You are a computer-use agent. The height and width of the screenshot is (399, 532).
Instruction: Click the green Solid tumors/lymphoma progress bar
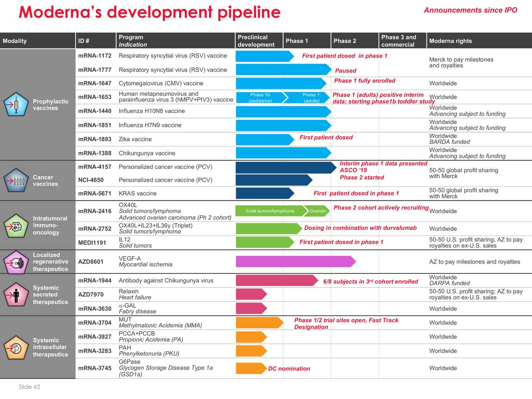272,211
